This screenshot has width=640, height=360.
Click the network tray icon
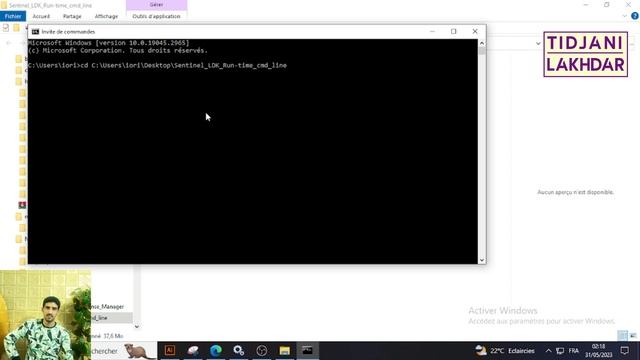[x=560, y=351]
